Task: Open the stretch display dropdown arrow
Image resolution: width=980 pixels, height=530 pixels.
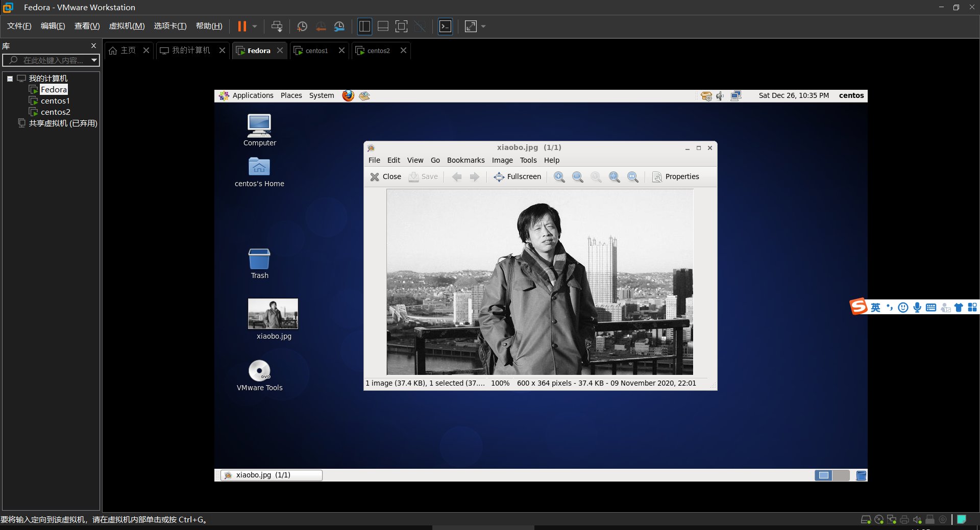Action: coord(483,26)
